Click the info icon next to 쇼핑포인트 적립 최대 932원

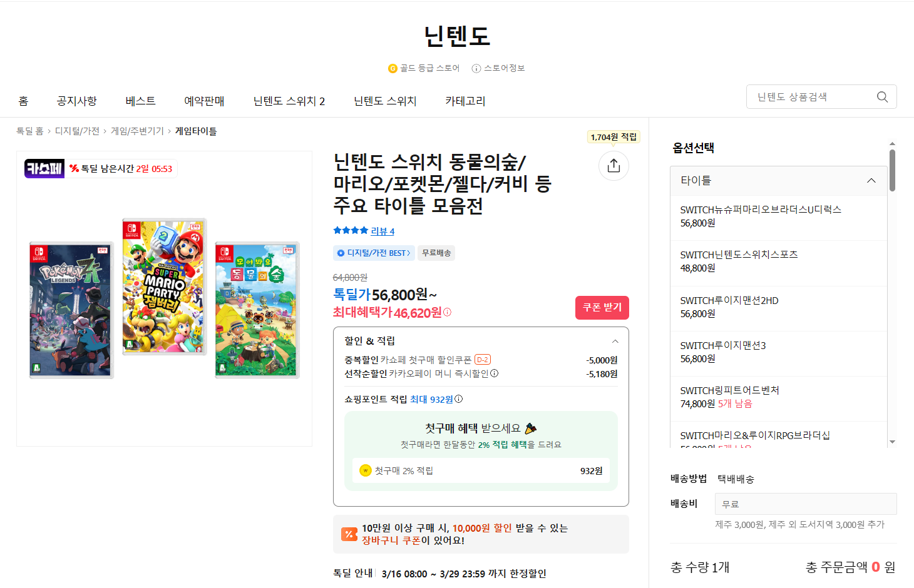(x=457, y=399)
